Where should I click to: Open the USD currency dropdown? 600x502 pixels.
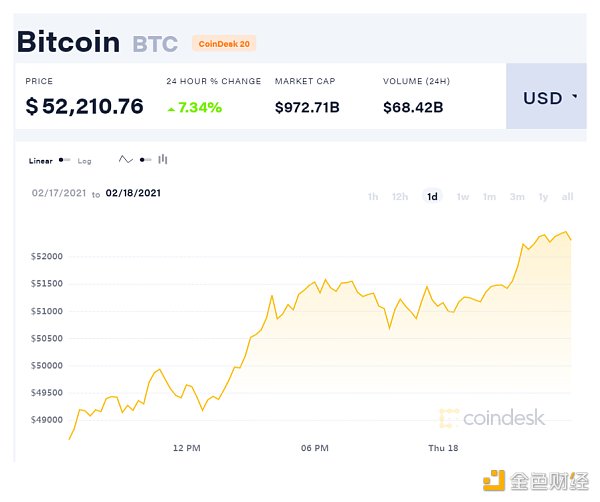click(550, 98)
